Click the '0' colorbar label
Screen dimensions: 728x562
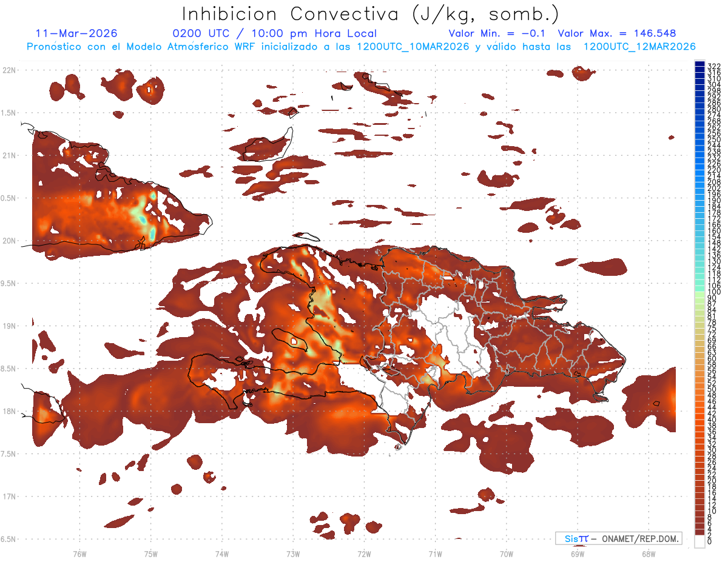[710, 541]
